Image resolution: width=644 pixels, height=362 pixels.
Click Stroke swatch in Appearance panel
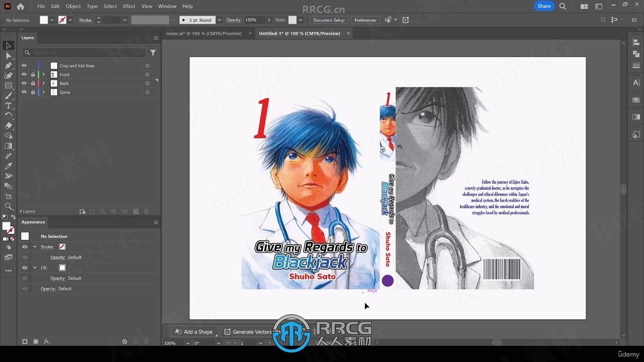[x=62, y=247]
